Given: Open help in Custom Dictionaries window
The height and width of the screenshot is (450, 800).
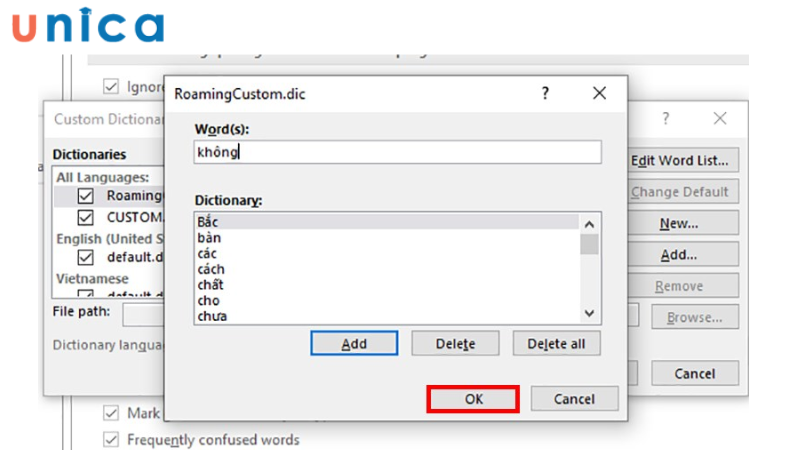Looking at the screenshot, I should tap(665, 119).
